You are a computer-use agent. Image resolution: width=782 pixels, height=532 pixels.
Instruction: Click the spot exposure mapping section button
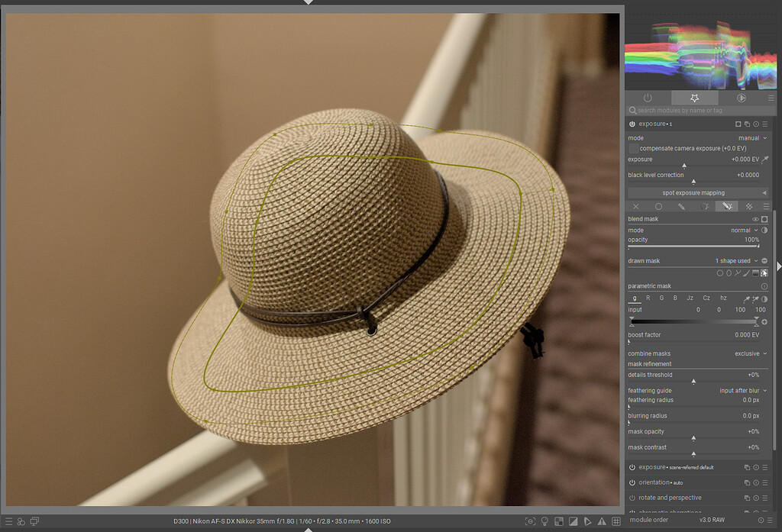[693, 193]
